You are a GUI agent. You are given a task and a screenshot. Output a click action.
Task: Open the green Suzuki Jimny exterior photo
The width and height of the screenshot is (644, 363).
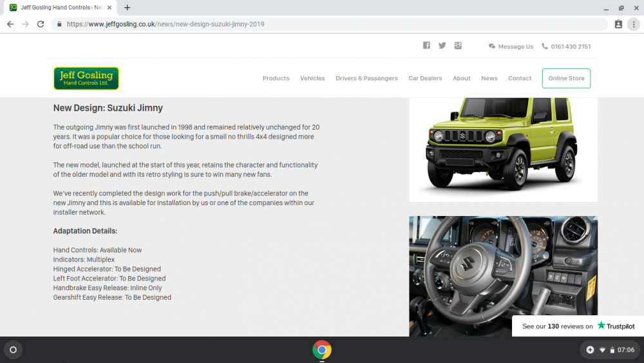[503, 150]
